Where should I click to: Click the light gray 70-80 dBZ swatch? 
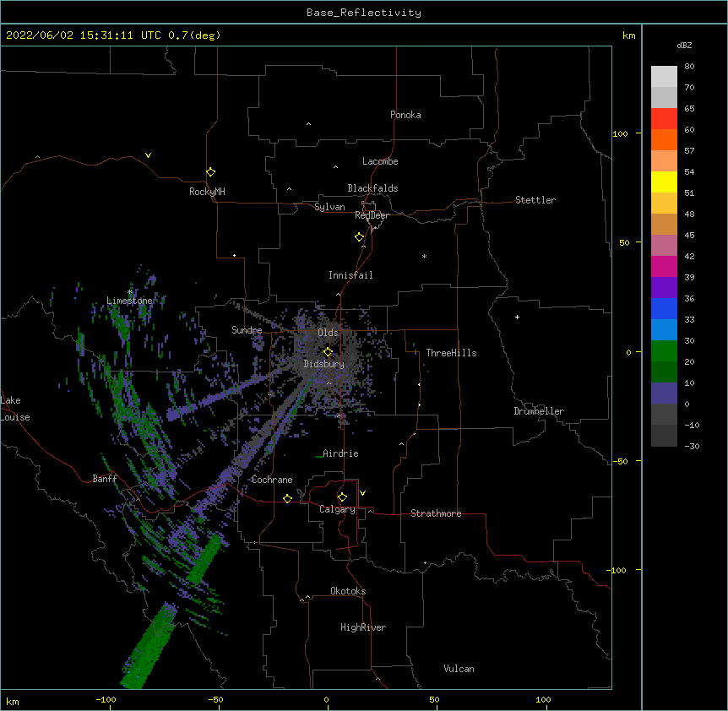tap(664, 77)
